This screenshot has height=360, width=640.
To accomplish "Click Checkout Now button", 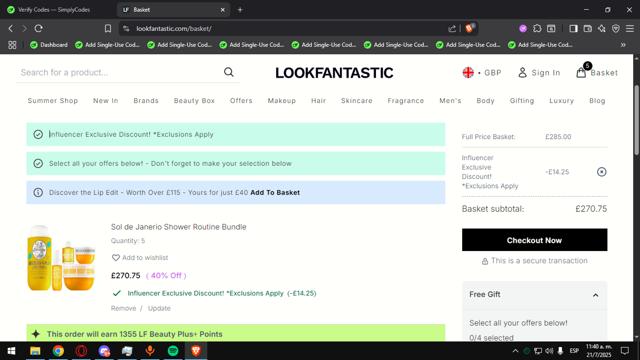I will tap(534, 240).
